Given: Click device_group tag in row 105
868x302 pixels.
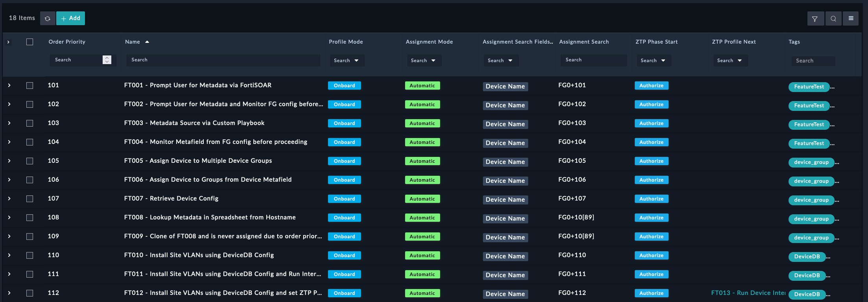Looking at the screenshot, I should click(811, 162).
